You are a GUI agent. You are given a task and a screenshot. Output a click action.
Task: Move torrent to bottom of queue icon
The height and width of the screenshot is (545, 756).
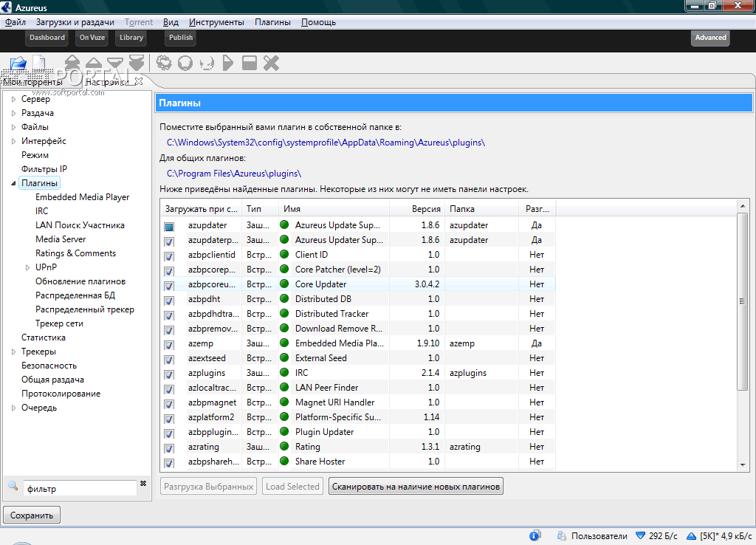137,63
